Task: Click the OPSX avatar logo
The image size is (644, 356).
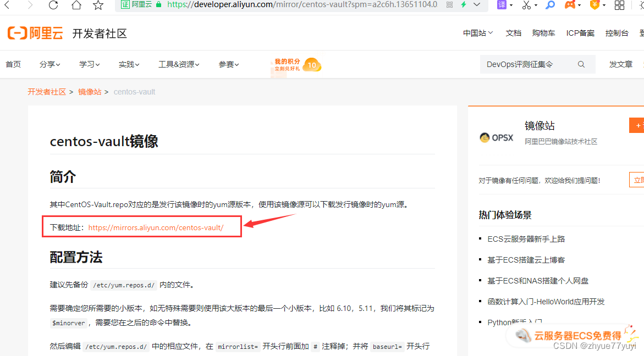Action: pyautogui.click(x=496, y=137)
